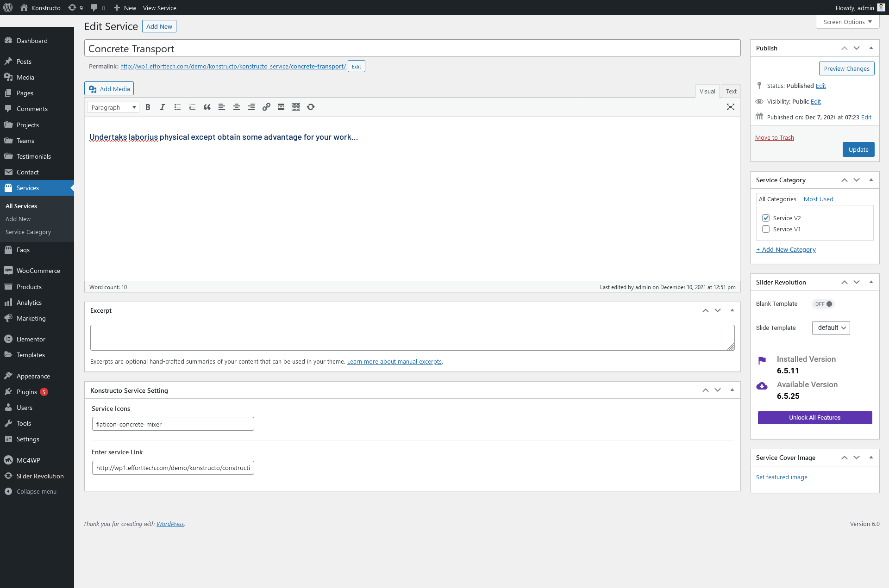Switch to the Text editor tab

[731, 91]
